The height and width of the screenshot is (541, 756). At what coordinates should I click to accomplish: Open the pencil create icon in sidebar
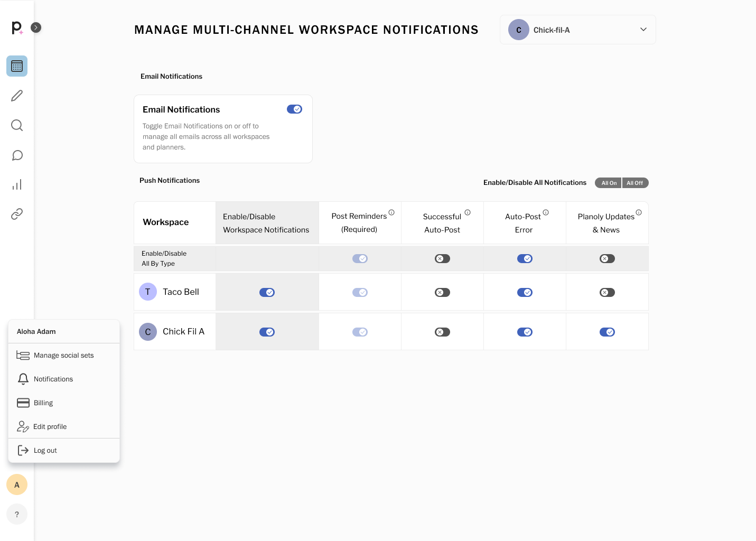(x=17, y=96)
